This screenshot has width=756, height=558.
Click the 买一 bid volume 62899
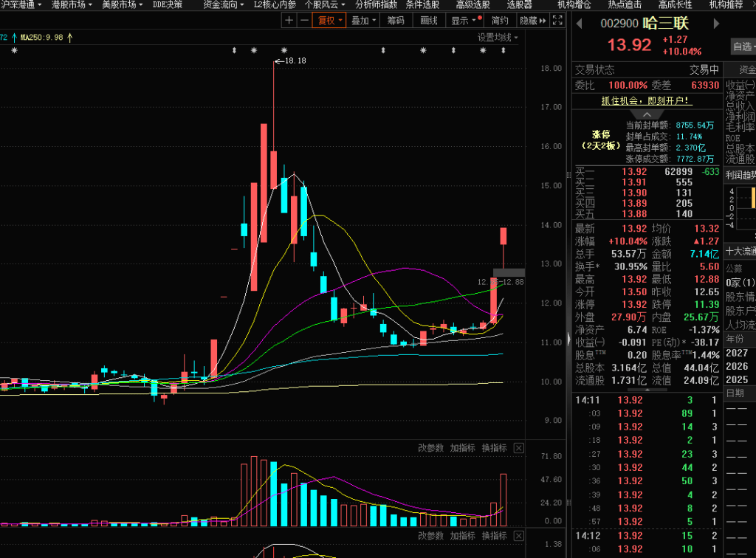[678, 171]
